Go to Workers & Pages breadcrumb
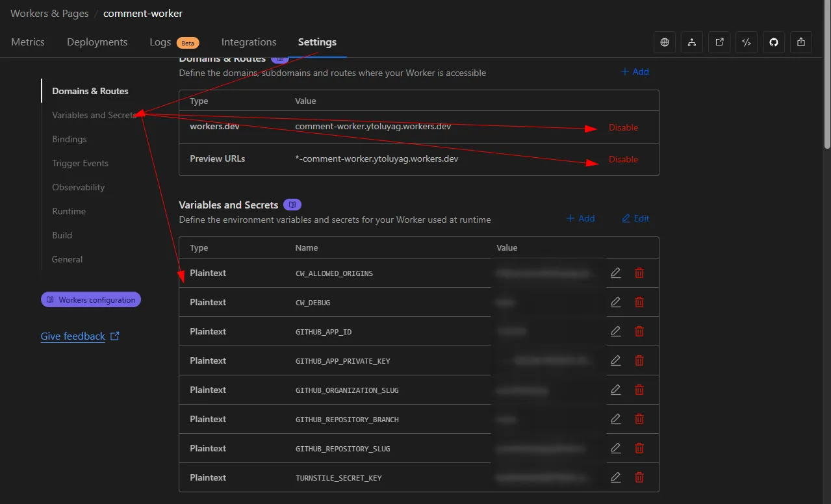This screenshot has width=831, height=504. [49, 13]
